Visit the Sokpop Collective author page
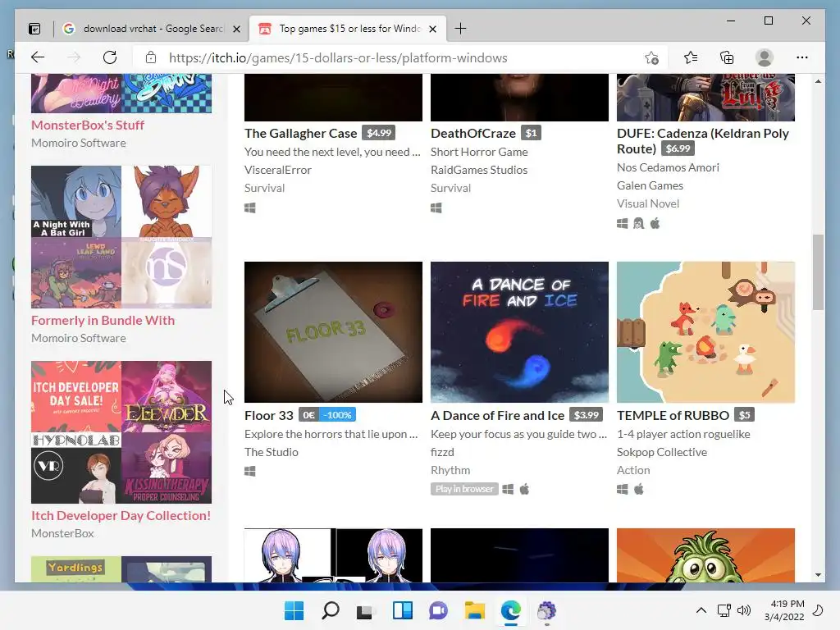Image resolution: width=840 pixels, height=630 pixels. point(662,452)
